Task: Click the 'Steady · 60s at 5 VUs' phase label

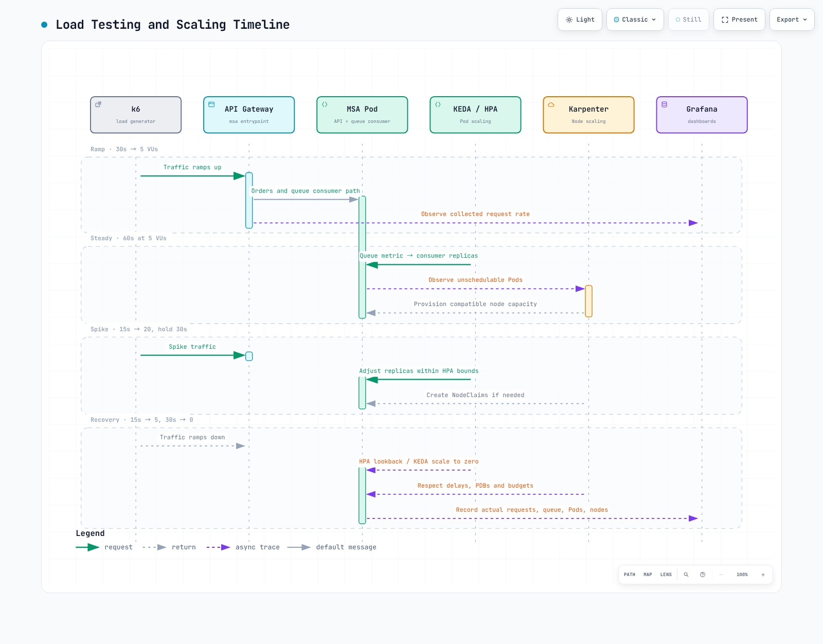Action: (129, 238)
